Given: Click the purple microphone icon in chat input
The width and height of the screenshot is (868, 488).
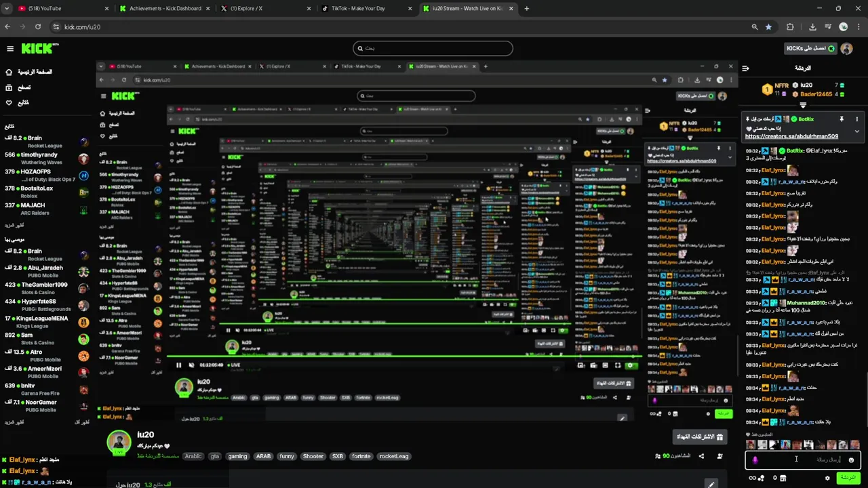Looking at the screenshot, I should (x=755, y=460).
